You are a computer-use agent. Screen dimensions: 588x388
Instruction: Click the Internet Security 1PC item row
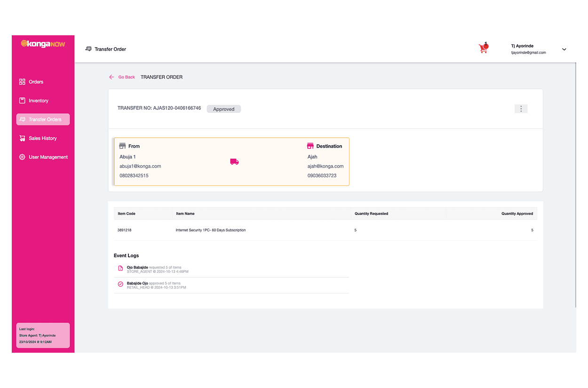(211, 230)
